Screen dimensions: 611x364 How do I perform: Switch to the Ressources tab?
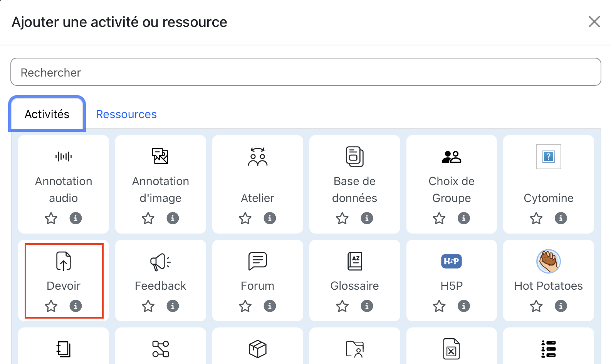point(126,114)
